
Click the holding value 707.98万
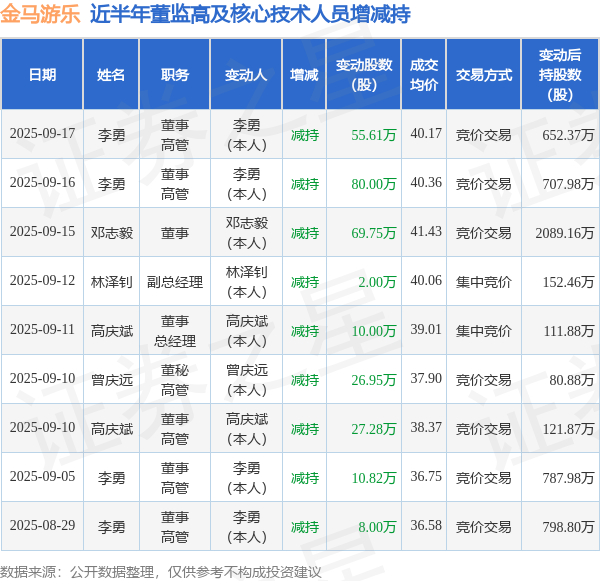pyautogui.click(x=569, y=184)
